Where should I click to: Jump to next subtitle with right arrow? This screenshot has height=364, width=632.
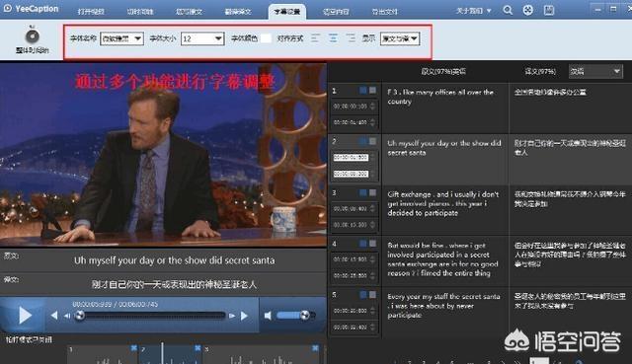tap(244, 316)
